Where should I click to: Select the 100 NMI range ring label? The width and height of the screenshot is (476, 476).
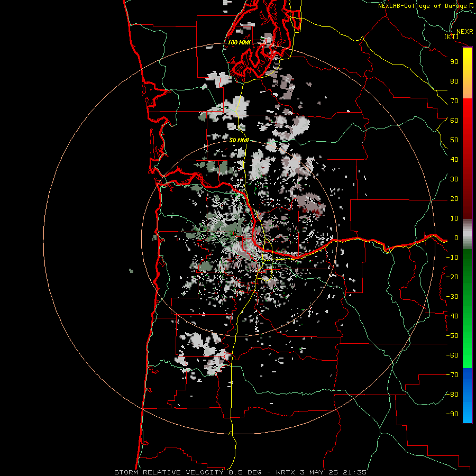click(x=239, y=42)
